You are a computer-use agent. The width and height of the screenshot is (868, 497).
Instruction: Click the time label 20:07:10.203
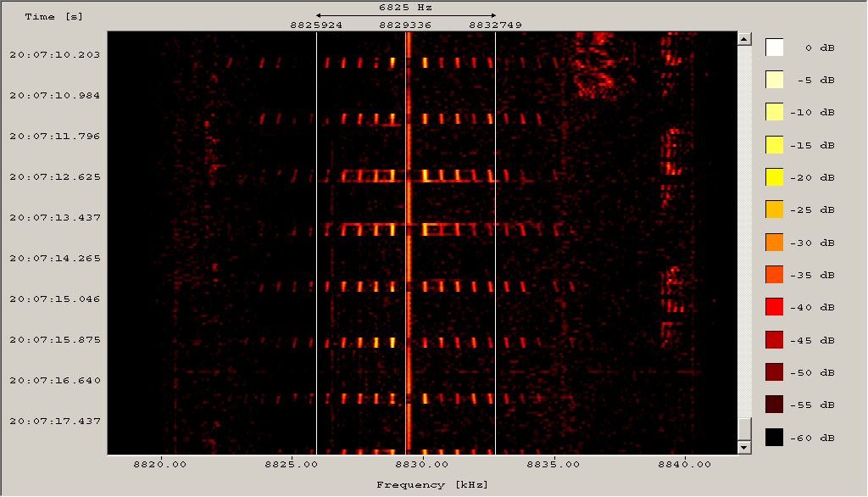pos(55,54)
